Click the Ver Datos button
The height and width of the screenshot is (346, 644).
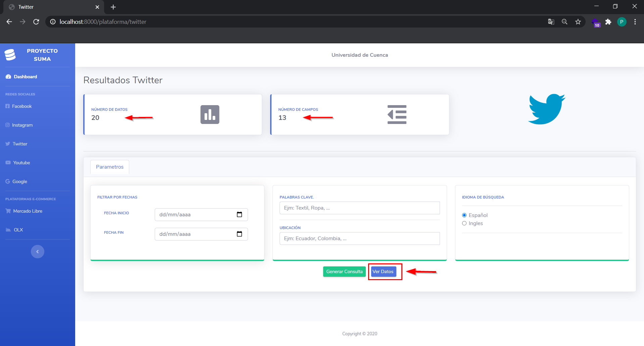point(383,272)
